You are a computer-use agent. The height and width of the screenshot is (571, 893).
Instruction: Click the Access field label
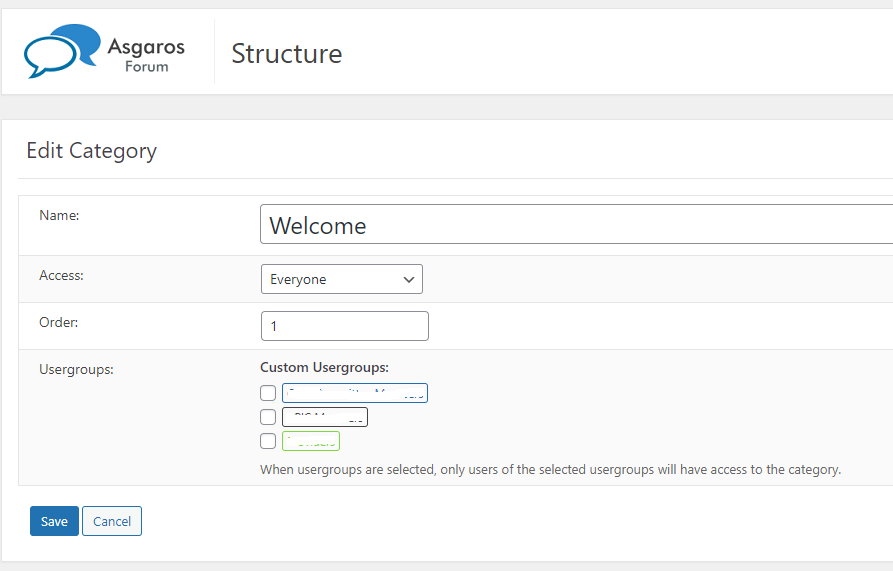61,275
